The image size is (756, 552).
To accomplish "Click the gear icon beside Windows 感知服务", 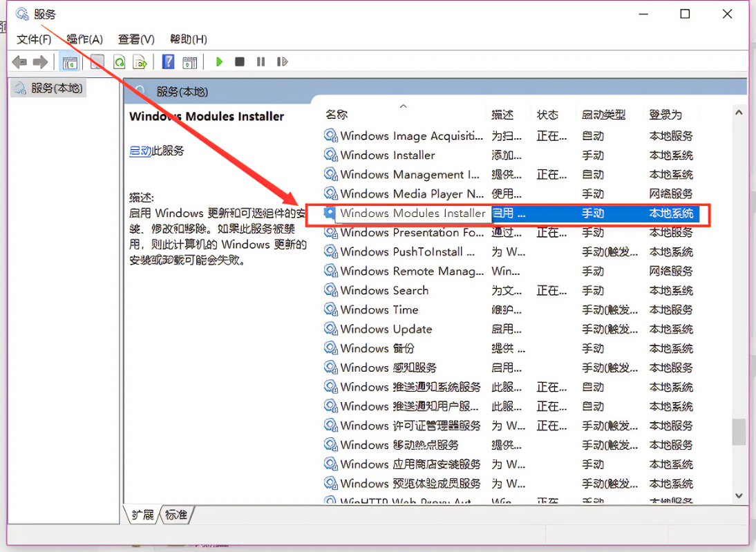I will pyautogui.click(x=331, y=368).
